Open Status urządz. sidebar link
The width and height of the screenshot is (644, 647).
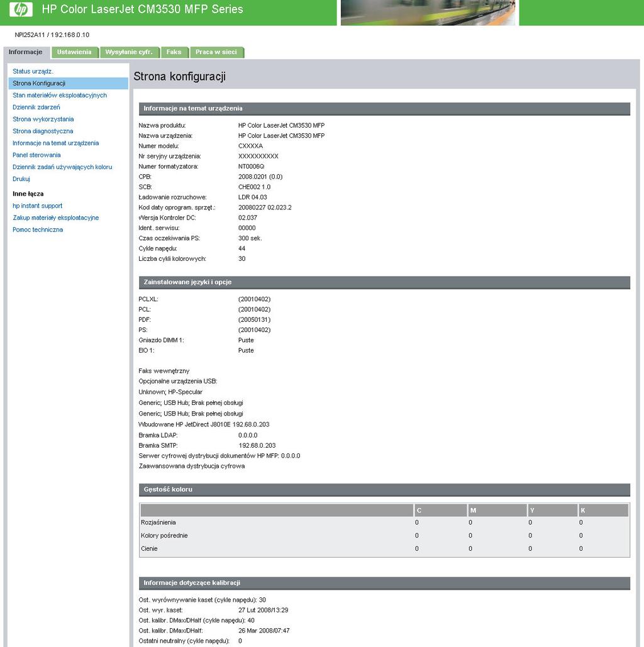click(x=33, y=72)
